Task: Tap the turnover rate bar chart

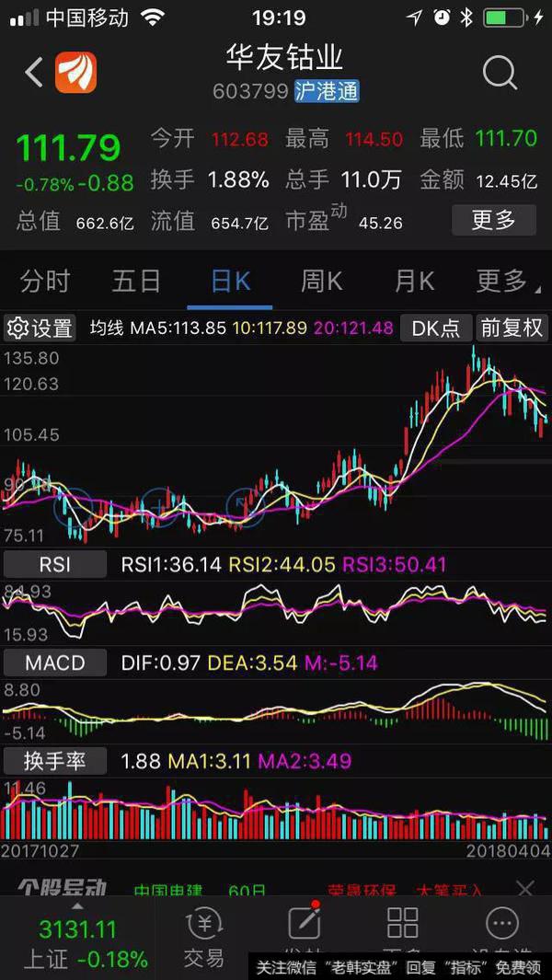Action: (276, 809)
